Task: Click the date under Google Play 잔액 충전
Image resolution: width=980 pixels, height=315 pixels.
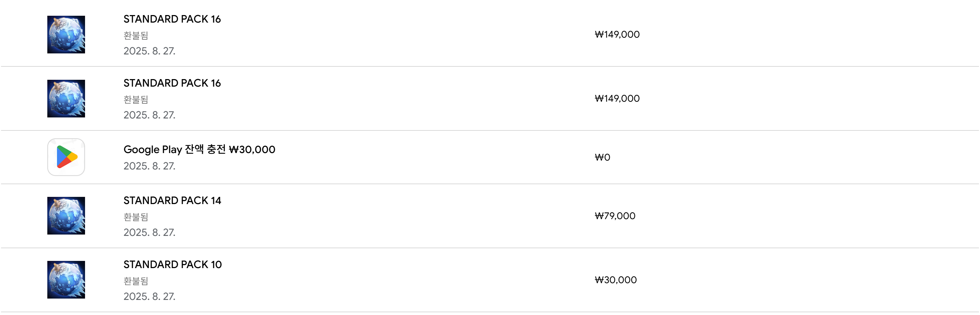Action: [150, 166]
